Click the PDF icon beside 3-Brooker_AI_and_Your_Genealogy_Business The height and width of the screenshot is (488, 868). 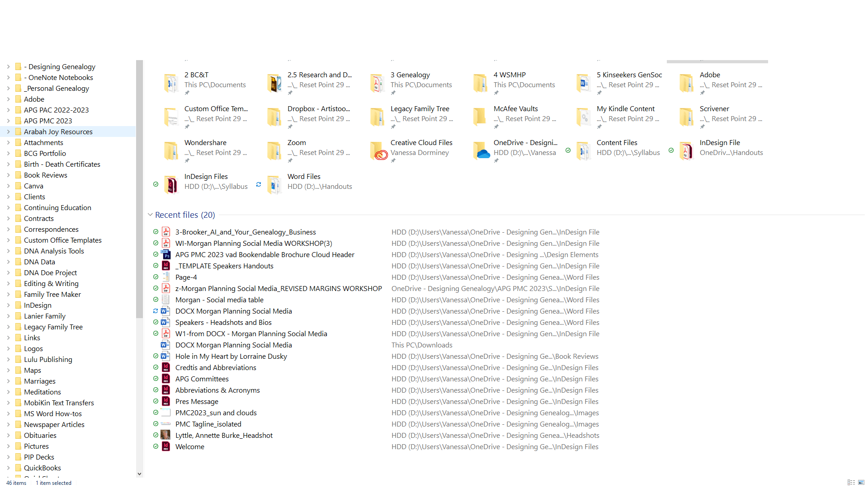166,232
